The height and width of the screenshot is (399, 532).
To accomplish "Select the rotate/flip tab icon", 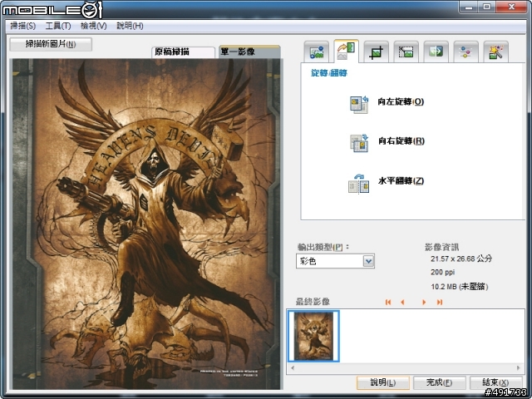I will 346,52.
